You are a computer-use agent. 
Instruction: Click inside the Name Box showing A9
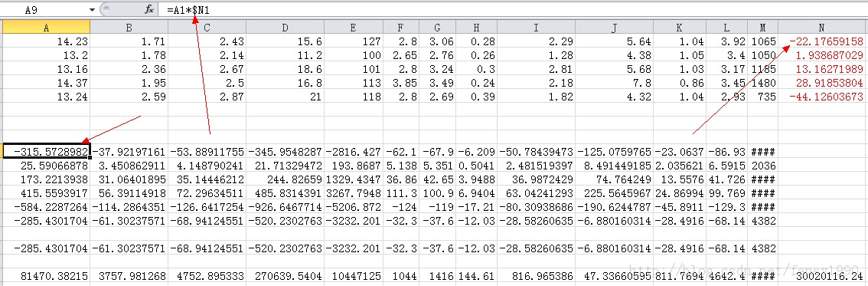pos(44,10)
